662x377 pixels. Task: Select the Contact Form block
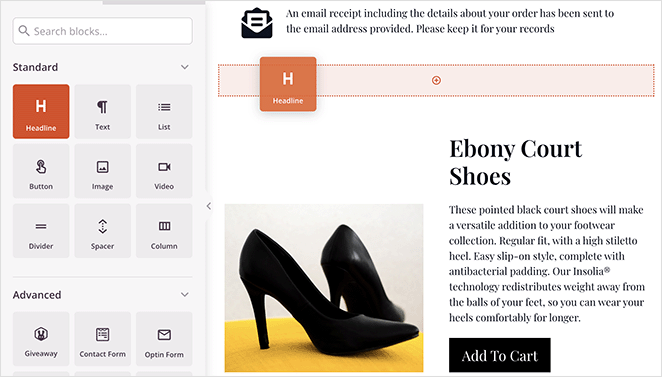pos(103,339)
